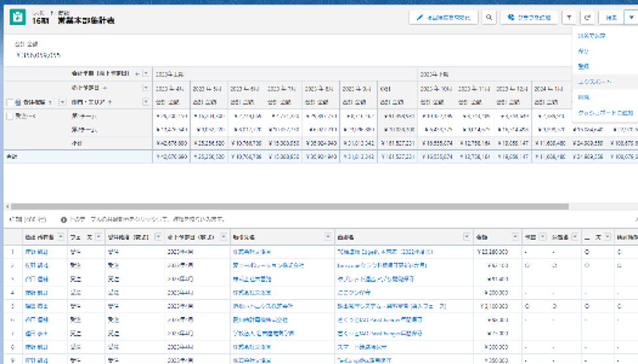Open the first row grouping column dropdown
638x364 pixels.
point(62,102)
